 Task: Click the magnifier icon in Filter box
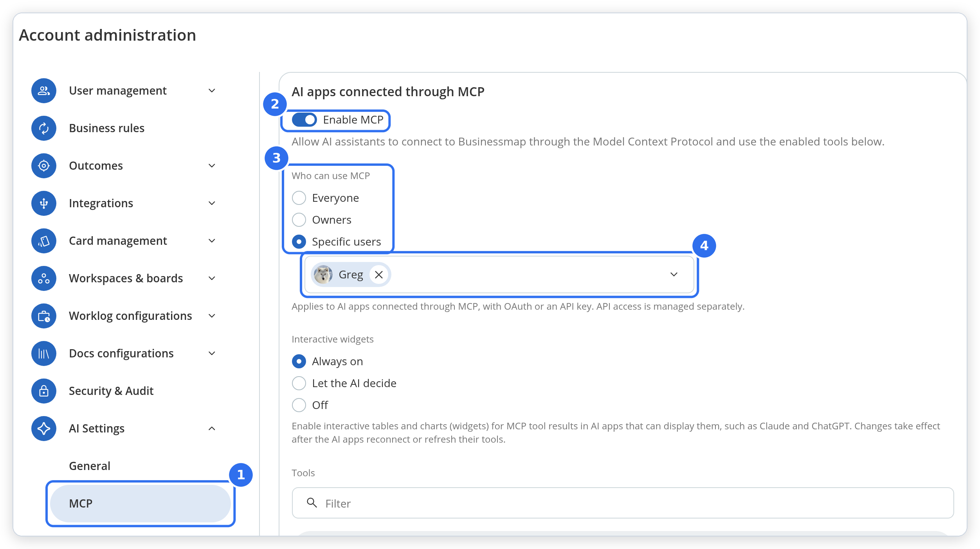312,502
